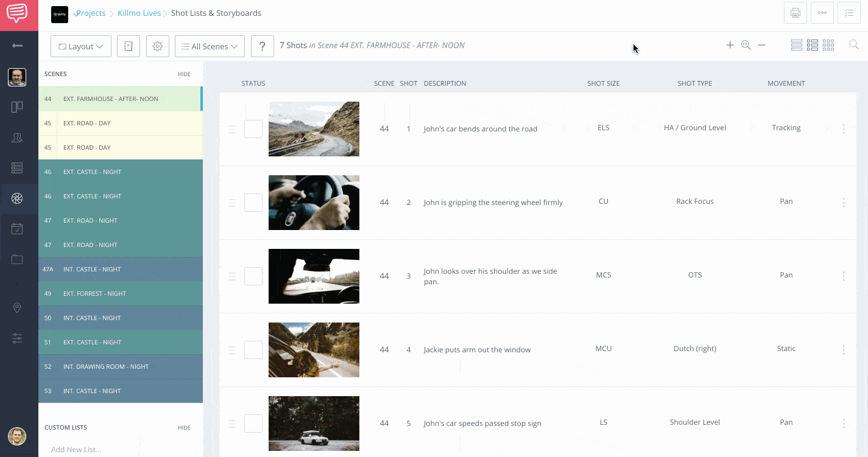Open the Layout dropdown
Screen dimensions: 868x457
(x=81, y=46)
